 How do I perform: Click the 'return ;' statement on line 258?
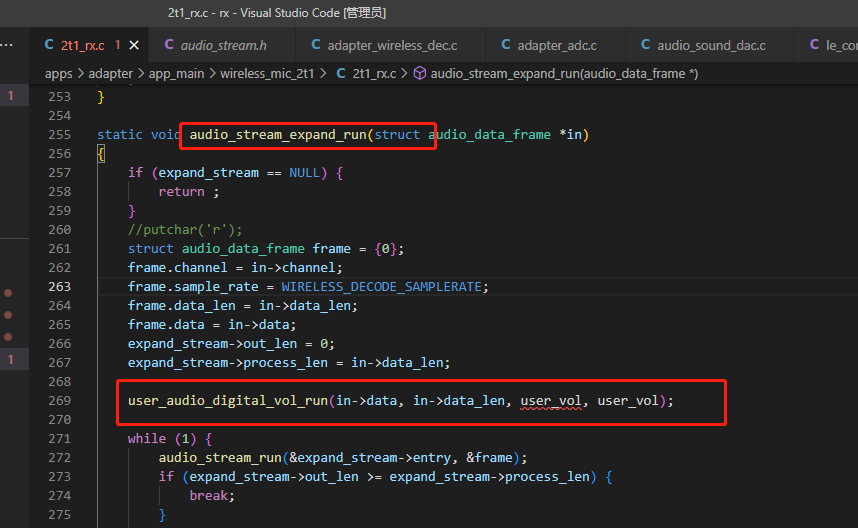189,192
